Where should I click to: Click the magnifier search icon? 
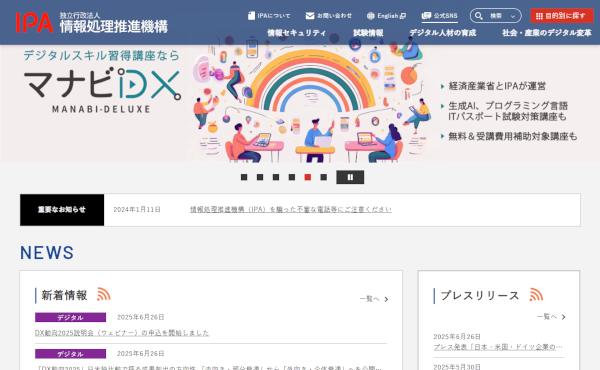(x=479, y=16)
